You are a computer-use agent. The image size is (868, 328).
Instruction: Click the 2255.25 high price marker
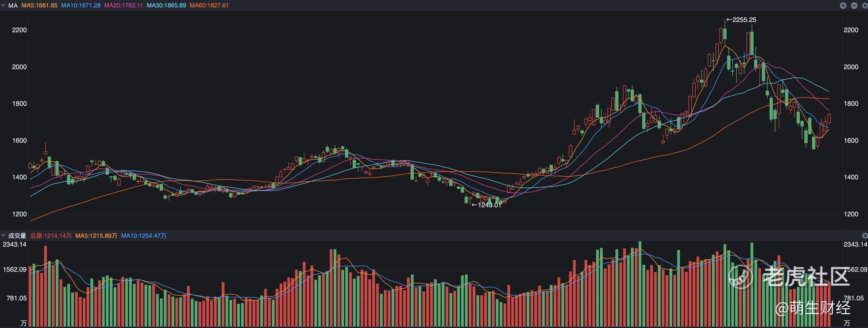coord(741,20)
